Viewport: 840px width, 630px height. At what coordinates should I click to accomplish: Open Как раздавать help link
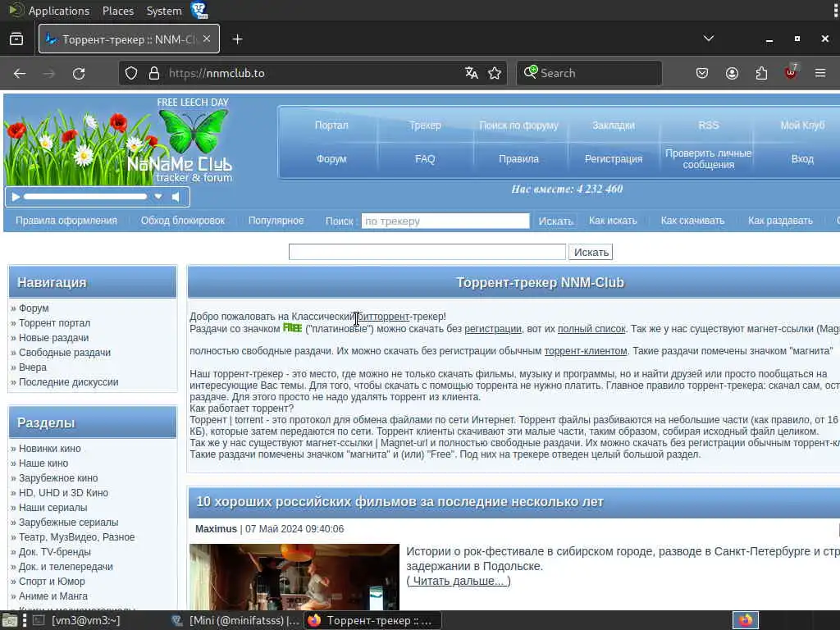[780, 221]
